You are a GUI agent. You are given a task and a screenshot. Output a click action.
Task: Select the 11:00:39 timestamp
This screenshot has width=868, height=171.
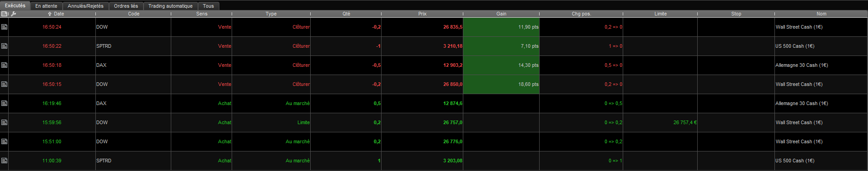coord(52,161)
